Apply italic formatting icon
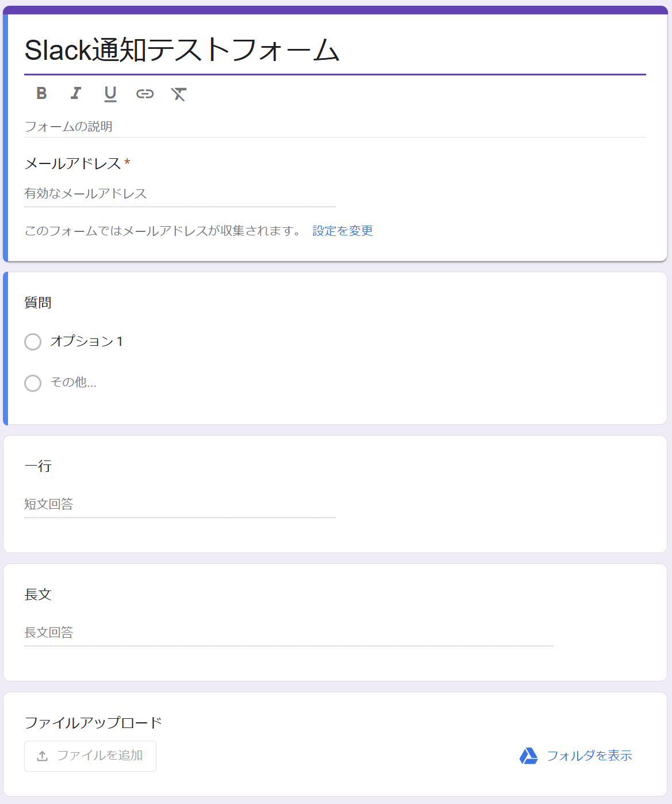Screen dimensions: 672x804 tap(75, 93)
